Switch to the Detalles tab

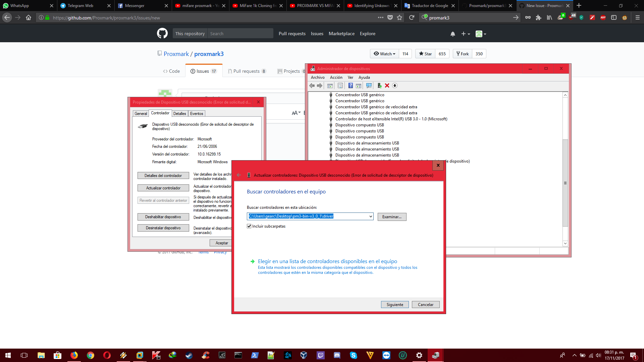click(180, 113)
